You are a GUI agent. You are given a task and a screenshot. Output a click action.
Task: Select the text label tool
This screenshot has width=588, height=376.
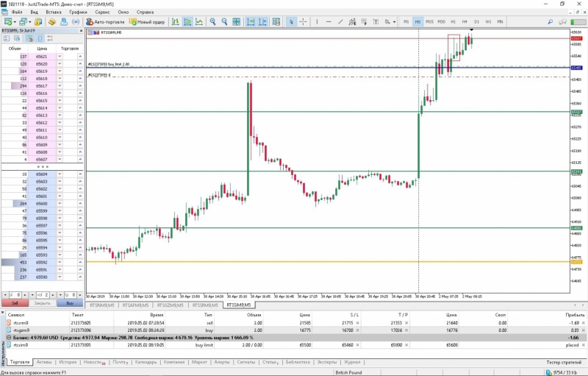[x=376, y=22]
